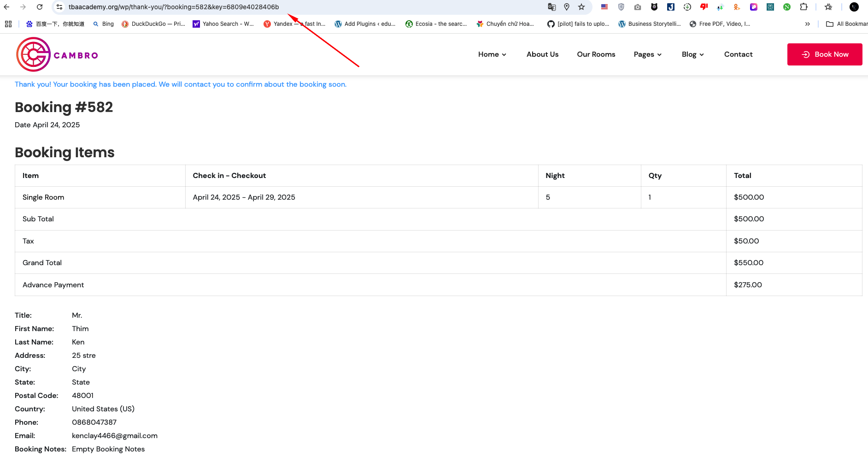The width and height of the screenshot is (868, 457).
Task: Open the DuckDuckGo bookmark
Action: (x=153, y=24)
